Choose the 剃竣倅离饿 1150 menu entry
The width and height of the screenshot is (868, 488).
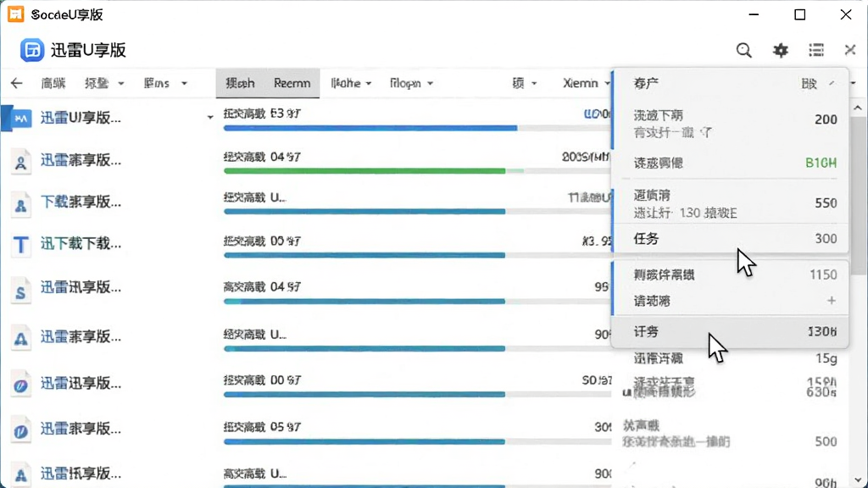[x=730, y=274]
